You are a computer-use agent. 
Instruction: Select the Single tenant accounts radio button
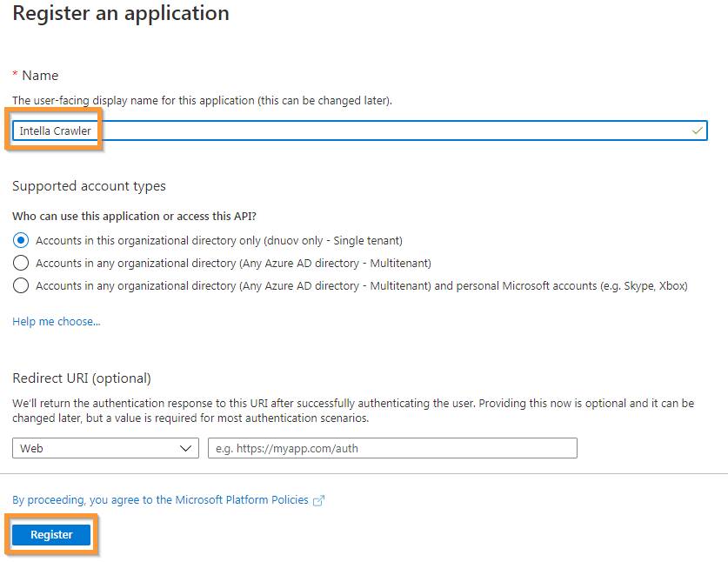click(21, 241)
